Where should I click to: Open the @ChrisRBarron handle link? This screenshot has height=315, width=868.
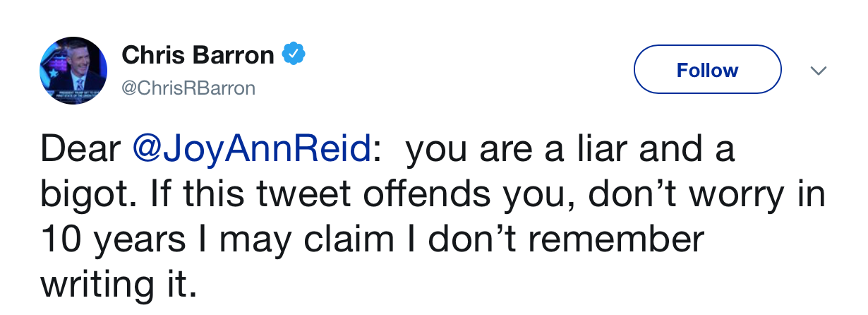(189, 88)
